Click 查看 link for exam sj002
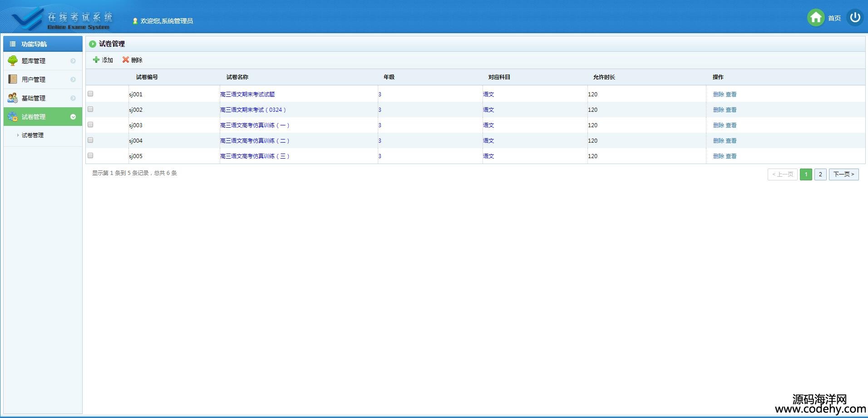 [x=731, y=110]
